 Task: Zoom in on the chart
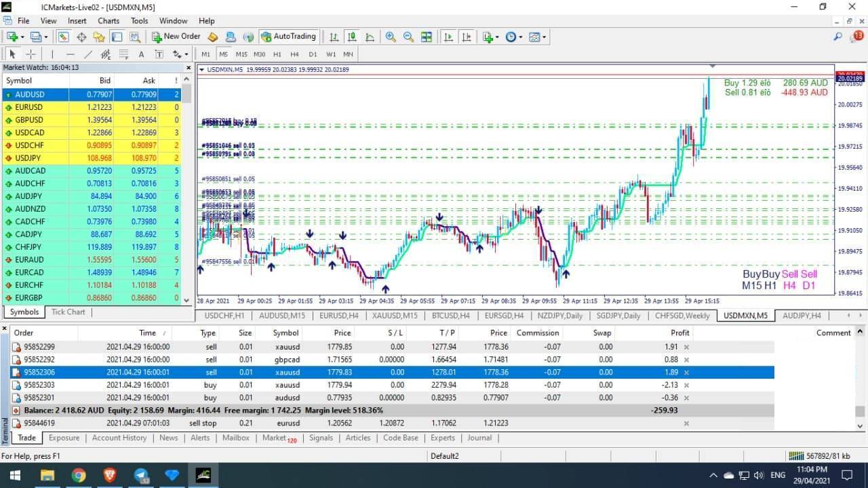coord(391,37)
